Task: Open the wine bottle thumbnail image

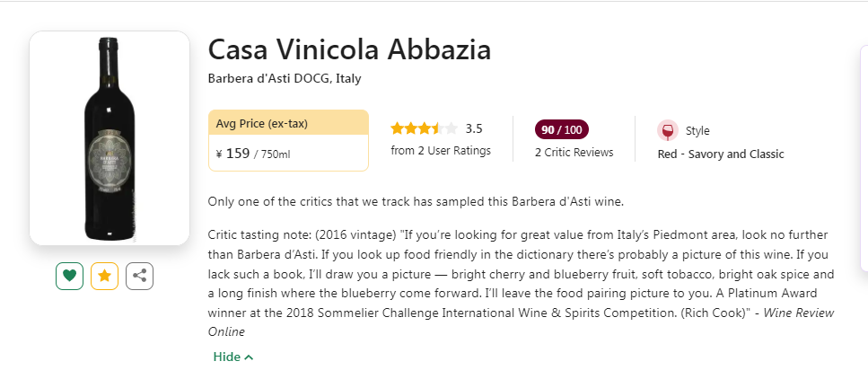Action: [x=110, y=137]
